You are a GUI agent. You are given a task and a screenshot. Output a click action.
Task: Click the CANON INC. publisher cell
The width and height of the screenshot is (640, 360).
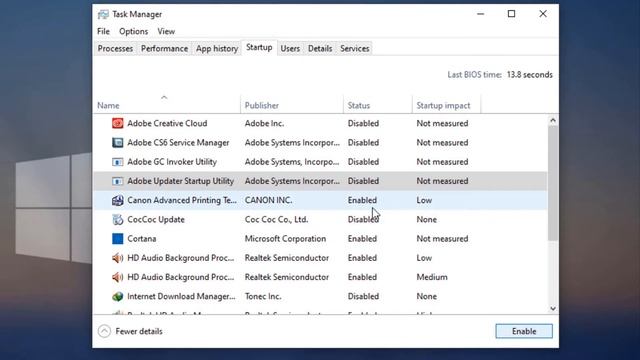coord(268,200)
